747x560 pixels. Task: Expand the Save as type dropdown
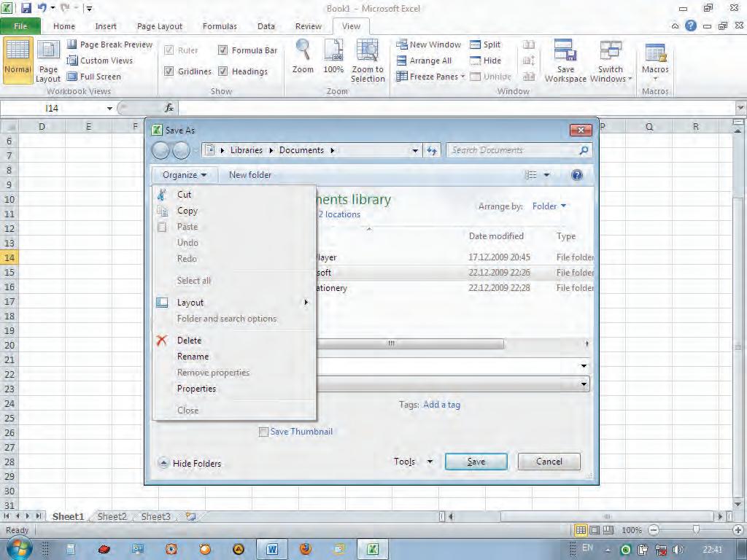[584, 384]
